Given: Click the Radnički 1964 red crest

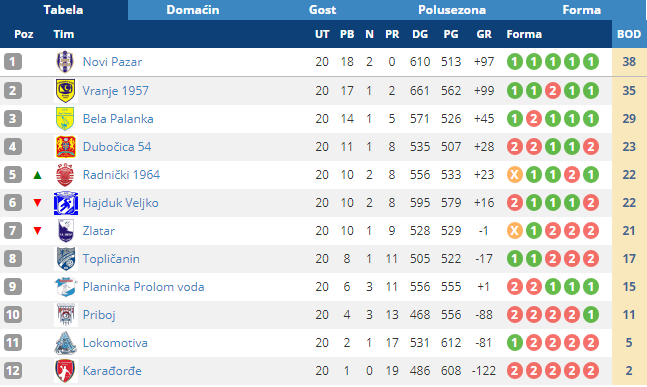Looking at the screenshot, I should [x=65, y=175].
